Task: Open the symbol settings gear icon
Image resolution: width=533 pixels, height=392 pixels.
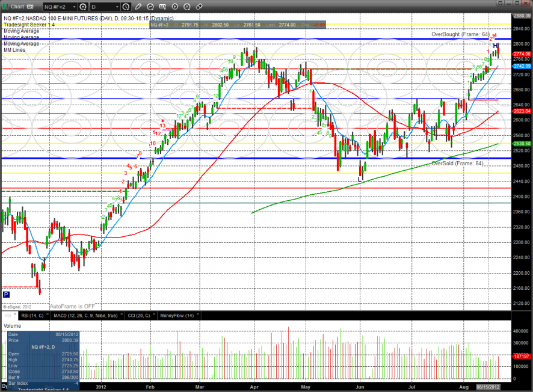Action: tap(83, 7)
